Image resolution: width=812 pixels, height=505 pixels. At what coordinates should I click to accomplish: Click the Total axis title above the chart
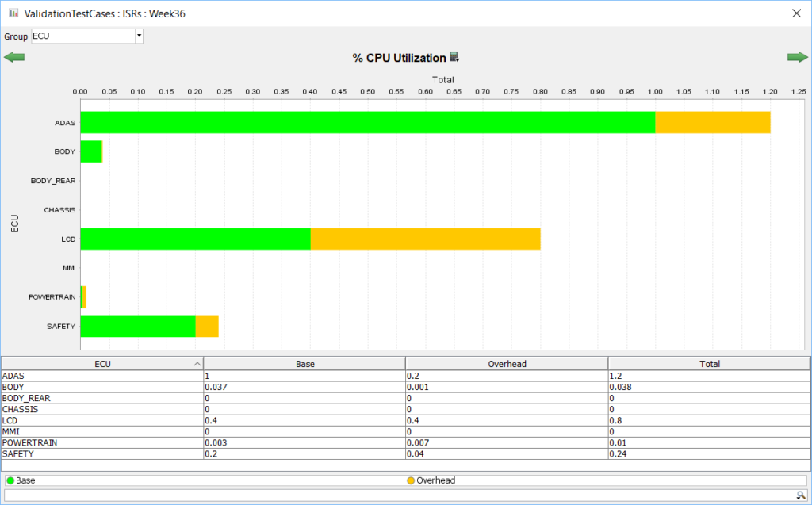pos(442,80)
